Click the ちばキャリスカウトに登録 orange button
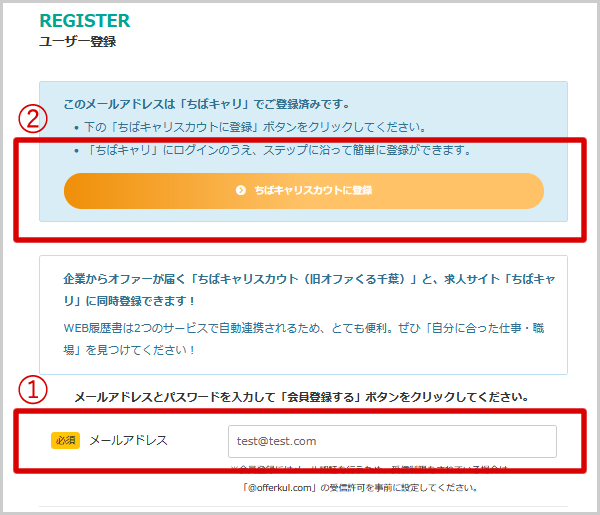 click(303, 191)
